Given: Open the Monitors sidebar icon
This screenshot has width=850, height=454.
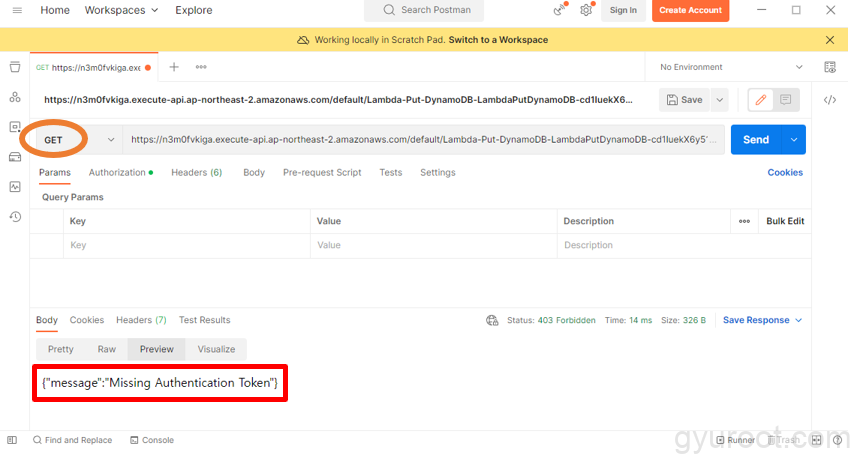Looking at the screenshot, I should click(x=14, y=186).
